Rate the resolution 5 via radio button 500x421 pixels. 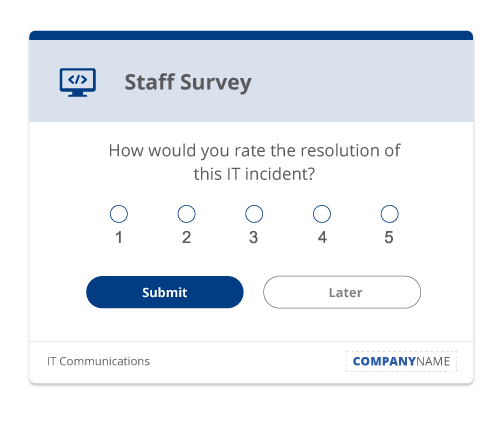389,214
